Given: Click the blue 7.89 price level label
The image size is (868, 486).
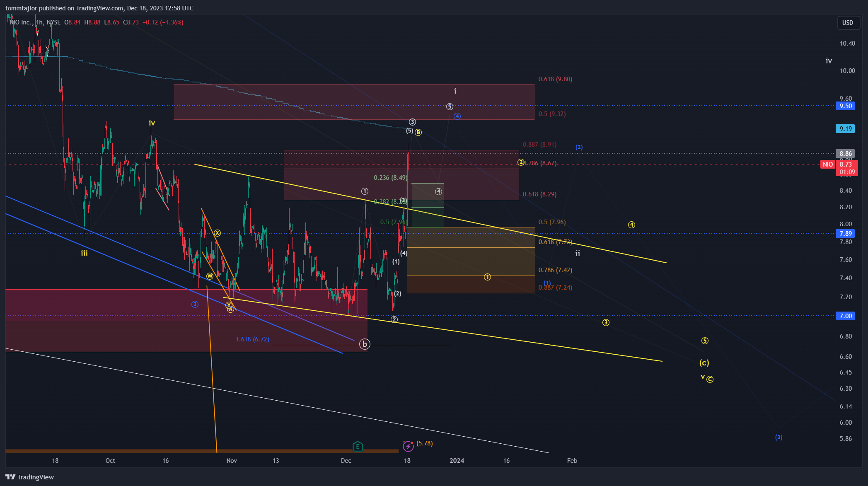Looking at the screenshot, I should click(846, 233).
